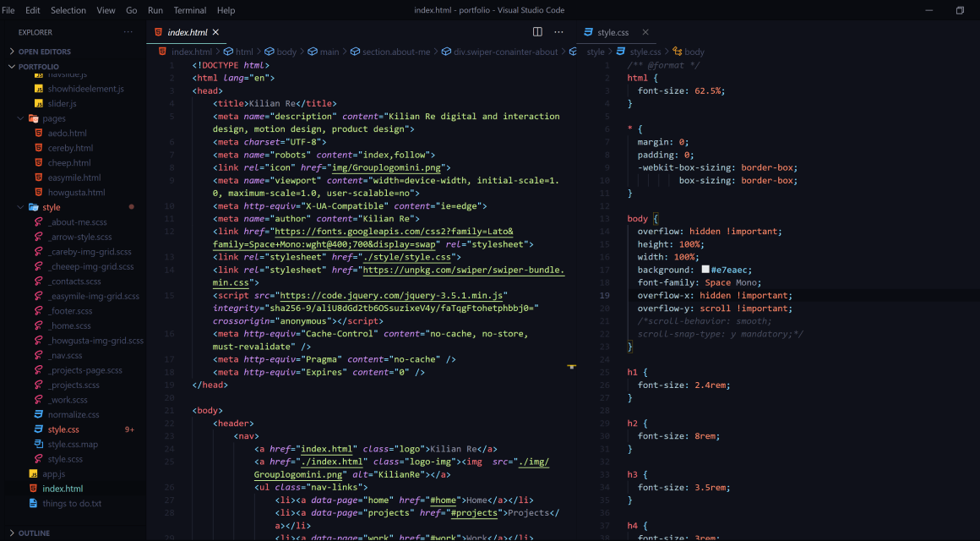Image resolution: width=980 pixels, height=541 pixels.
Task: Click the things to do.txt file icon
Action: 34,504
